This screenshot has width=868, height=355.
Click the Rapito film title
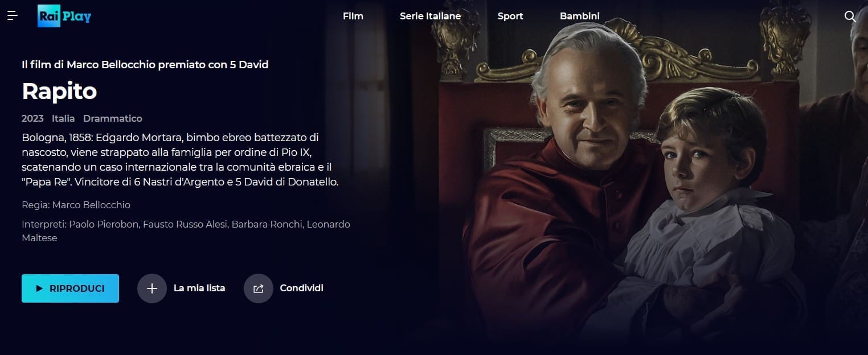pos(59,91)
